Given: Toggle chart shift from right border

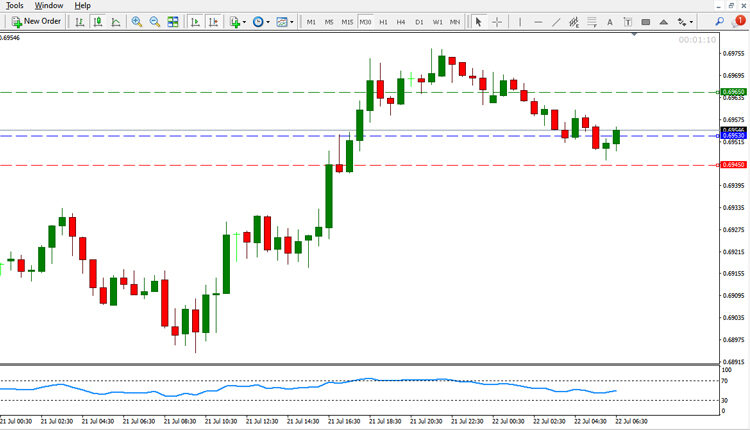Looking at the screenshot, I should (x=213, y=22).
